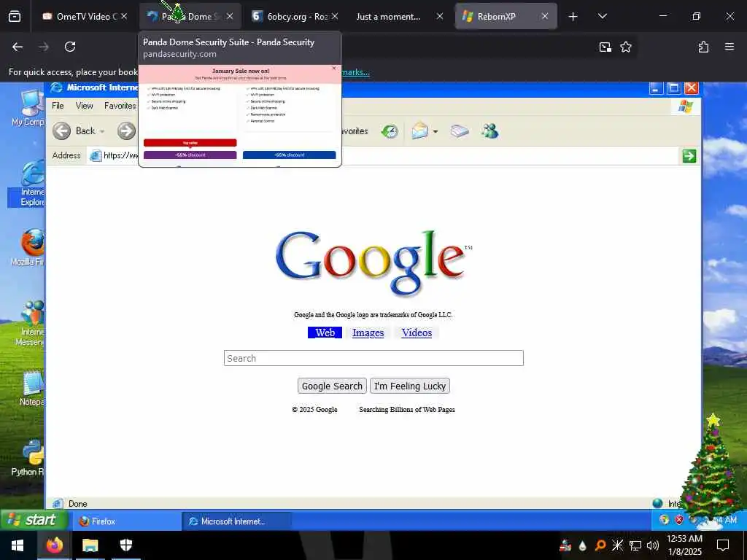Open the IE Mail envelope icon
This screenshot has height=560, width=747.
coord(420,131)
